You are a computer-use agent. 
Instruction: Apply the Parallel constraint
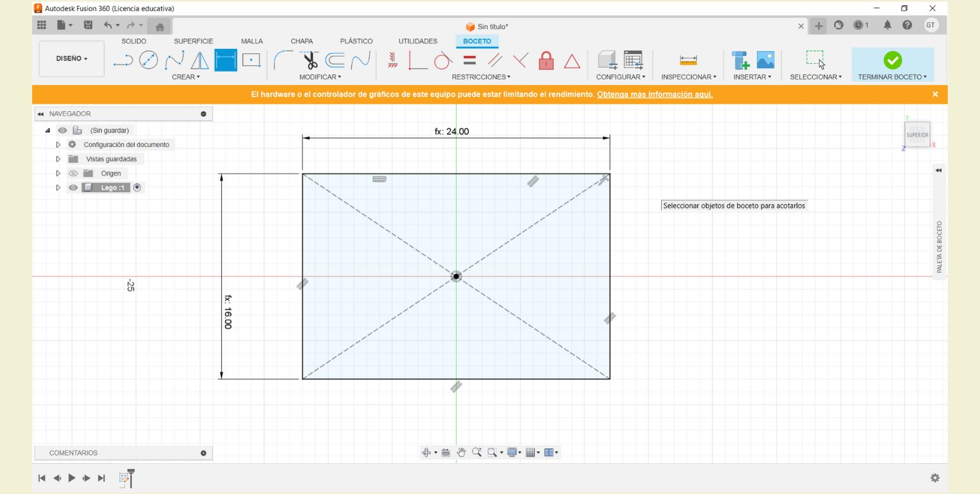(x=495, y=60)
